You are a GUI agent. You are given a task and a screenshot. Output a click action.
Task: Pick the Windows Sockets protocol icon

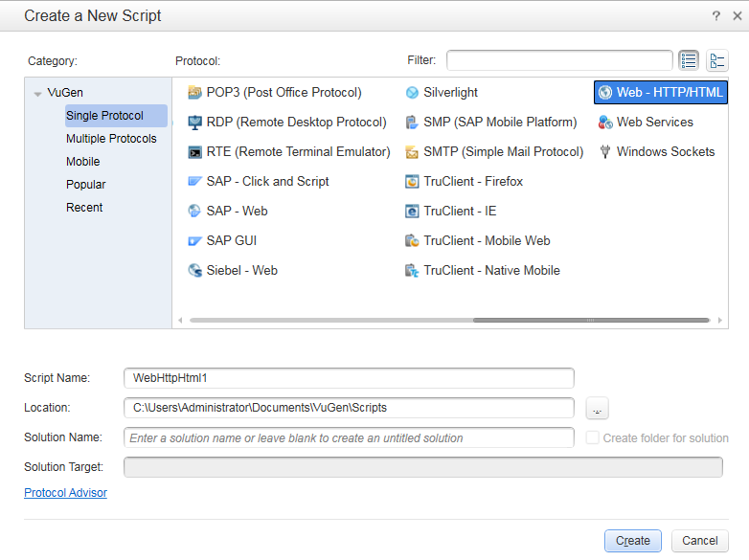[x=605, y=152]
